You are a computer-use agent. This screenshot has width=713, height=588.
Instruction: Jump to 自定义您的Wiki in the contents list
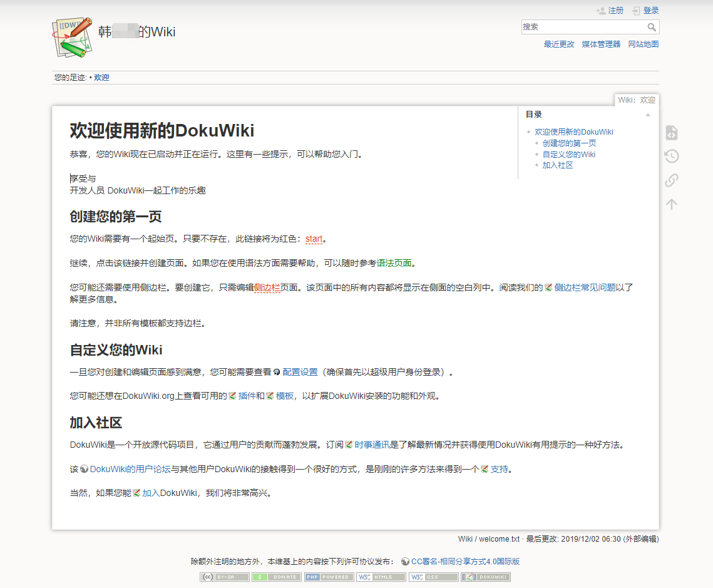(x=569, y=155)
